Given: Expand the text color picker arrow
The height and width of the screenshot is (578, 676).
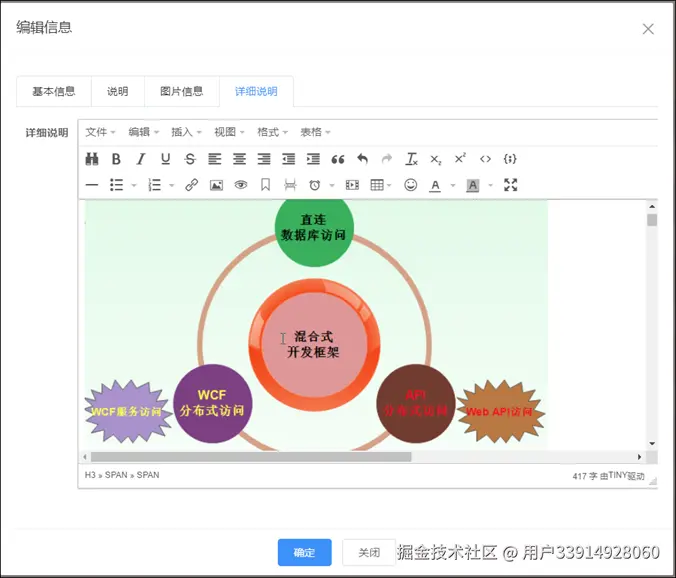Looking at the screenshot, I should [453, 186].
